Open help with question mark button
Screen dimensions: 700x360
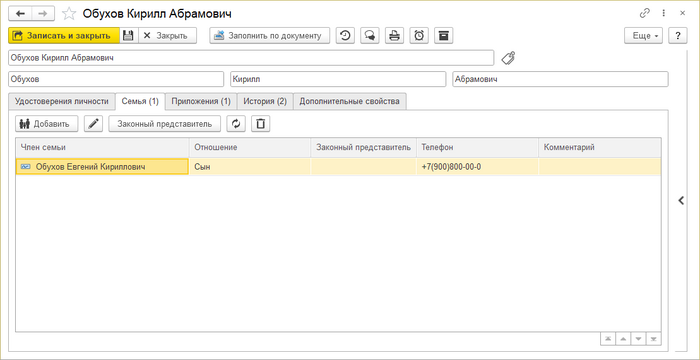[678, 36]
